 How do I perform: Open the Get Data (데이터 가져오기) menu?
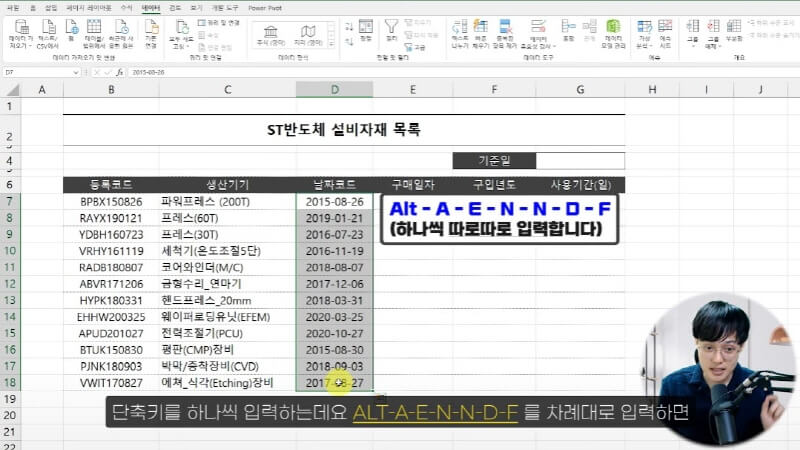21,34
